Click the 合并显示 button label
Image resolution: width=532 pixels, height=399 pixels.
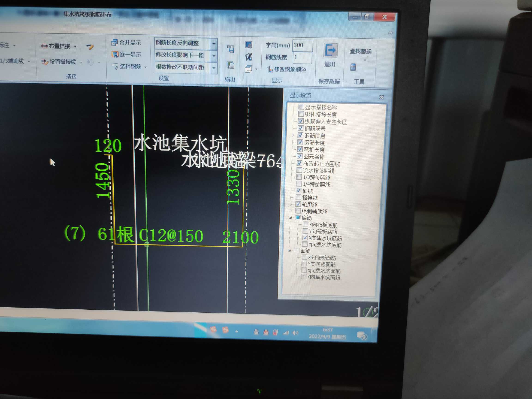[x=130, y=42]
